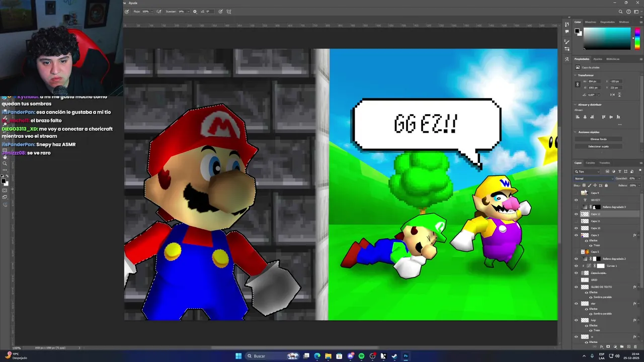This screenshot has height=362, width=644.
Task: Open the Flujo percentage dropdown
Action: coord(151,11)
